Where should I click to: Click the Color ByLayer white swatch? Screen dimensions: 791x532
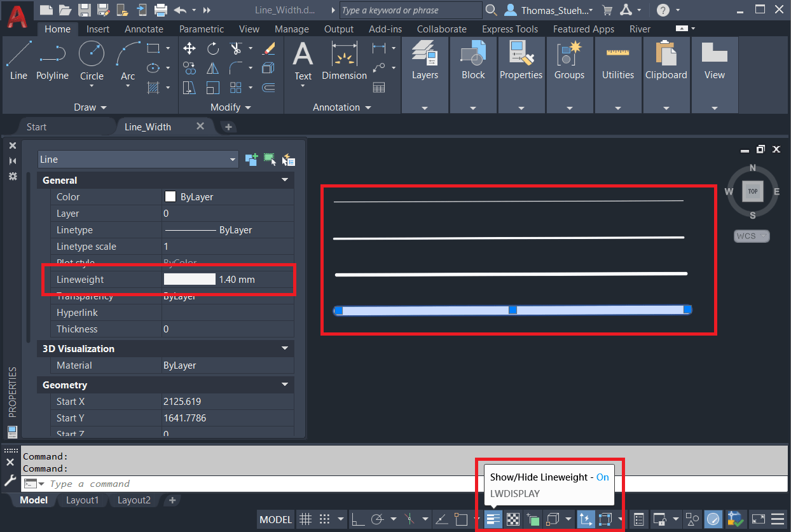(x=170, y=197)
